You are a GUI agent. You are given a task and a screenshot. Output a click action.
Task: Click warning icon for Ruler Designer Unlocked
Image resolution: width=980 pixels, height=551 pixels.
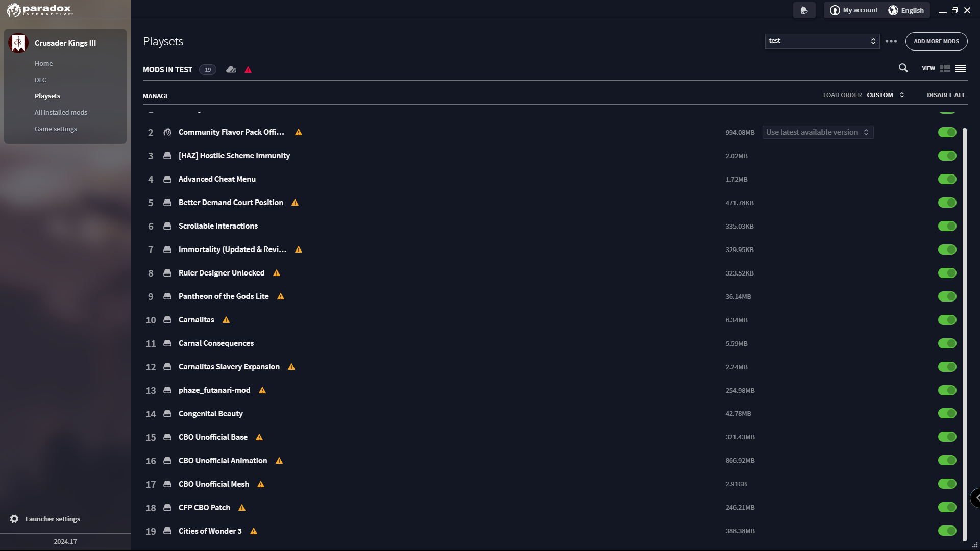coord(277,273)
